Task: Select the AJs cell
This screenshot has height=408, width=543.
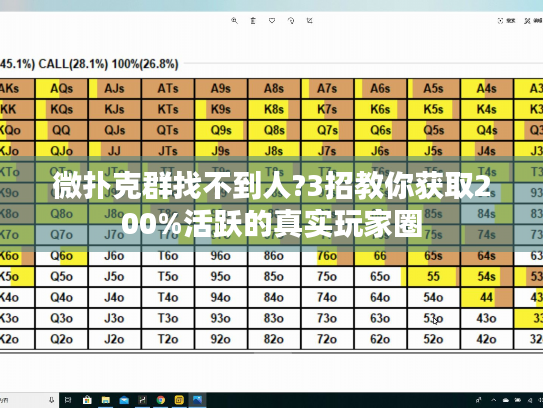Action: 115,89
